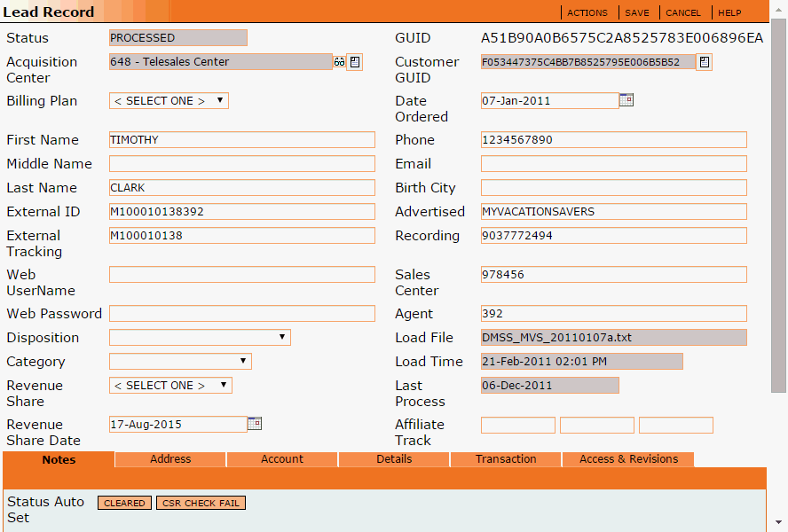Image resolution: width=788 pixels, height=532 pixels.
Task: Click the External Tracking field
Action: pos(242,236)
